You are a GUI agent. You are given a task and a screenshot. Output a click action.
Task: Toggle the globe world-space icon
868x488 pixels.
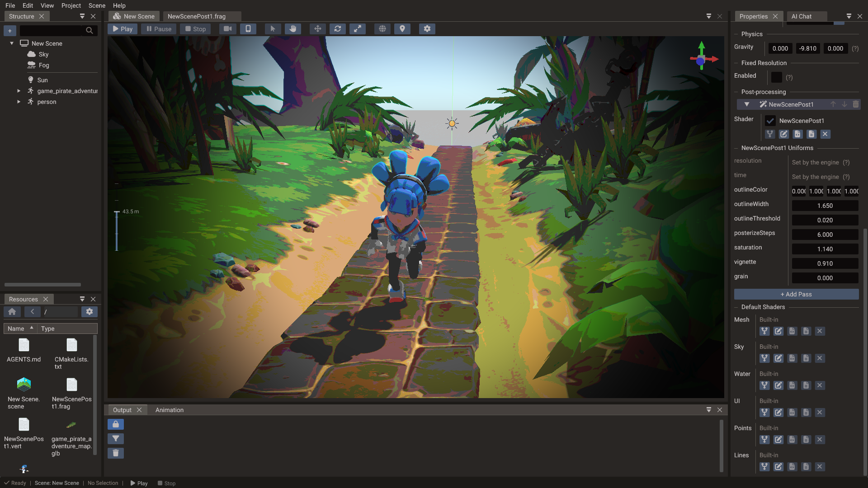(x=382, y=29)
